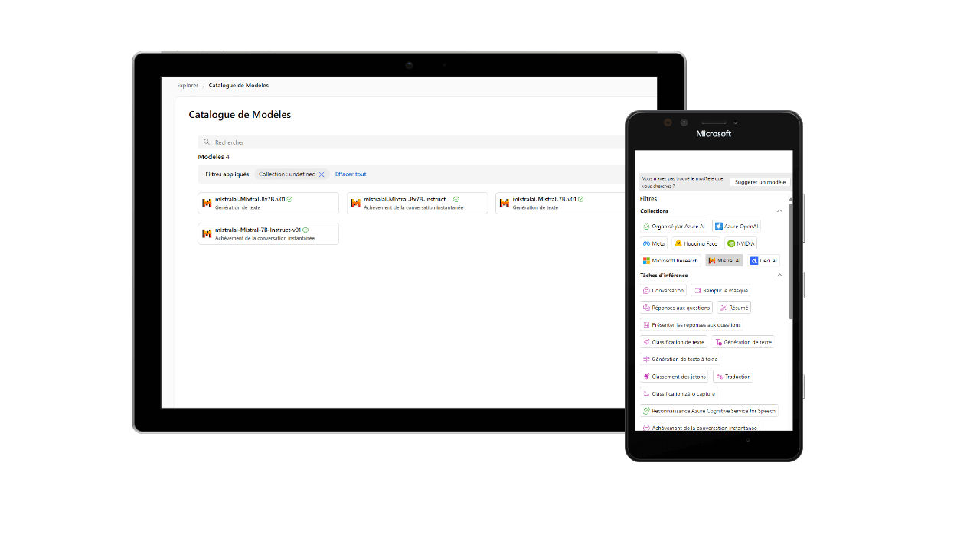Image resolution: width=980 pixels, height=551 pixels.
Task: Select the Remplir le masque task filter
Action: click(x=720, y=291)
